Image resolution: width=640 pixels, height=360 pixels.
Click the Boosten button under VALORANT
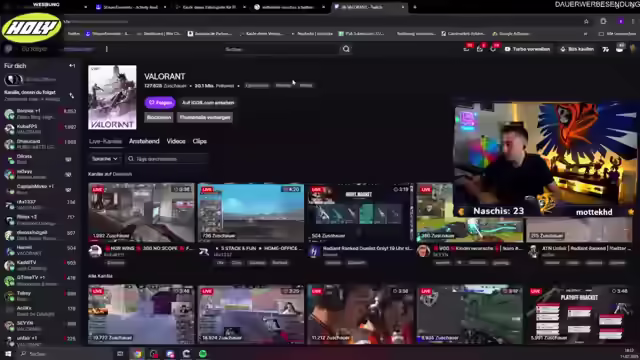pos(159,118)
